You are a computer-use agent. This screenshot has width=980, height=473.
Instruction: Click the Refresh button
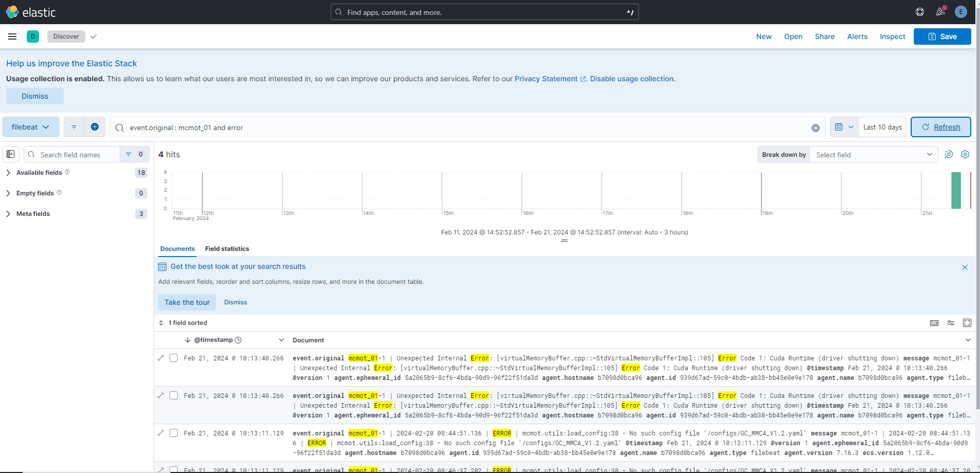click(x=941, y=127)
